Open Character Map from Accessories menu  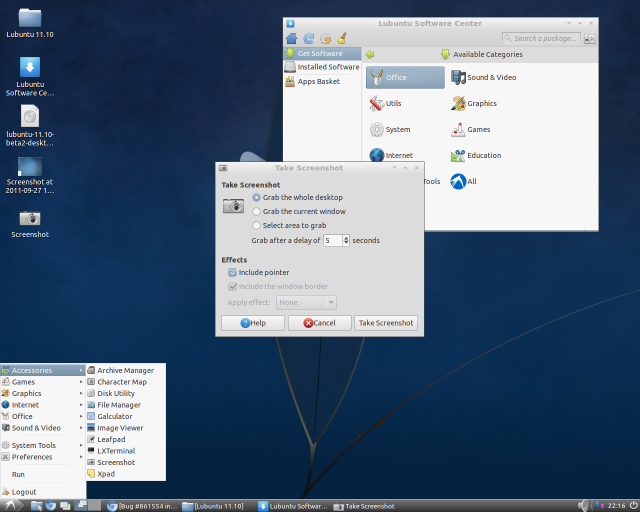pos(126,382)
